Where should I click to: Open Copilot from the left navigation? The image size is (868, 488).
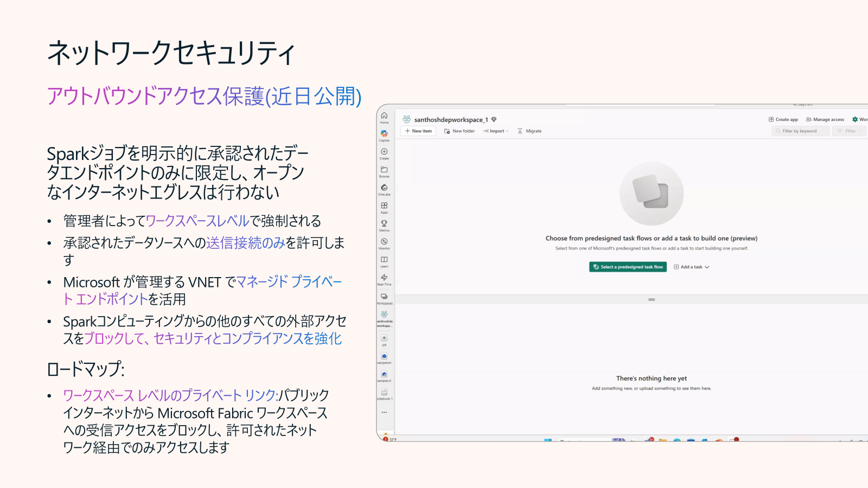pyautogui.click(x=384, y=136)
